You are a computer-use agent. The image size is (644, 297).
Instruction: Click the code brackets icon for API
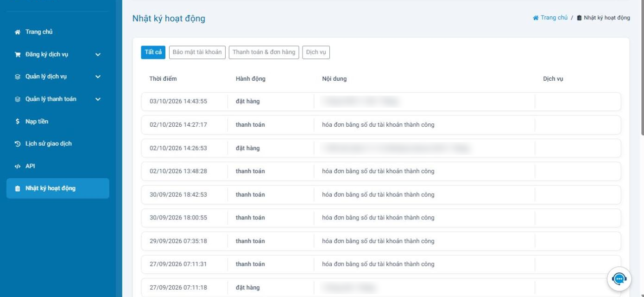18,166
